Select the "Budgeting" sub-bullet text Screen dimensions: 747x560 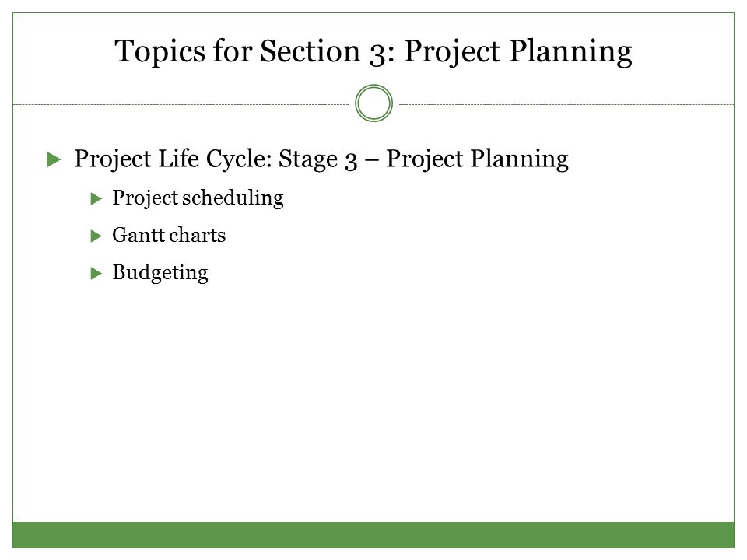160,273
